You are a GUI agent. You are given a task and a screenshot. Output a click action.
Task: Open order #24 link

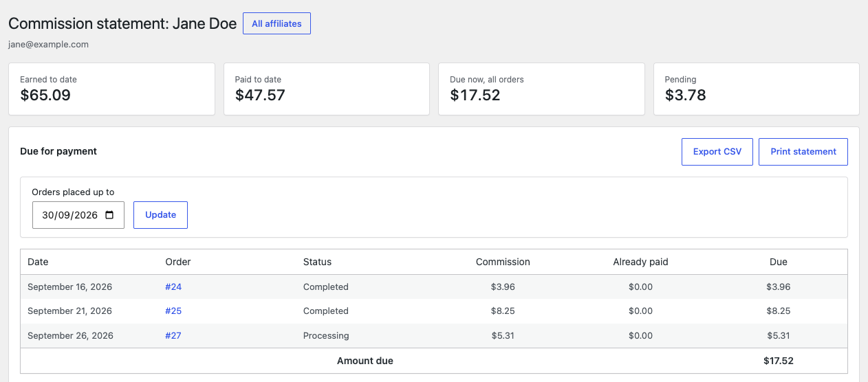tap(173, 286)
